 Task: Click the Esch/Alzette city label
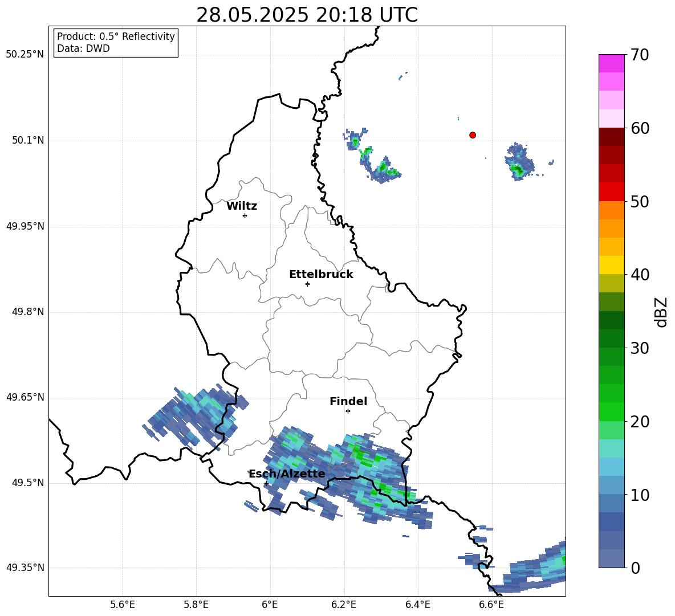pos(287,474)
